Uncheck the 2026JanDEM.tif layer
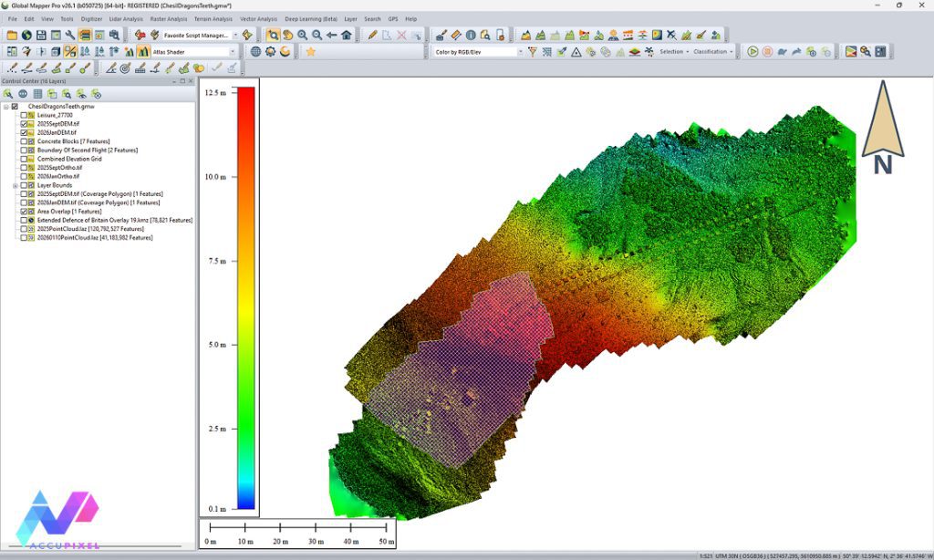The height and width of the screenshot is (560, 934). [25, 132]
